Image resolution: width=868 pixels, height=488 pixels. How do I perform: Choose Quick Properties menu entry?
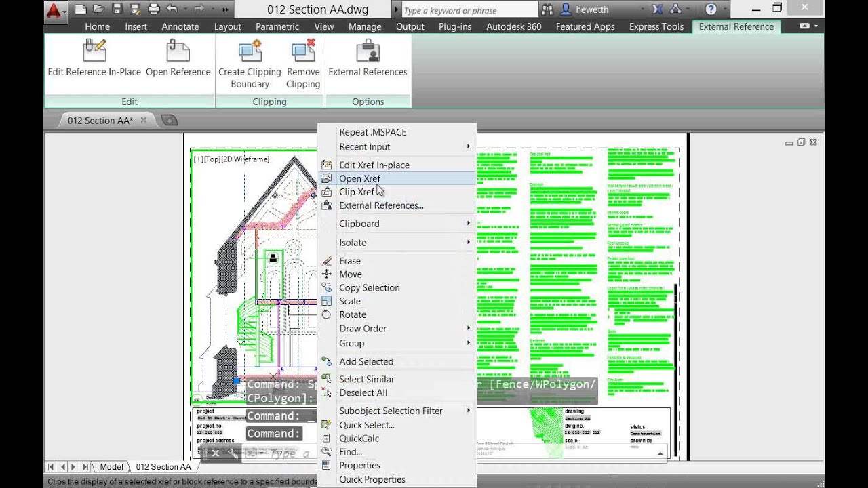[x=397, y=480]
